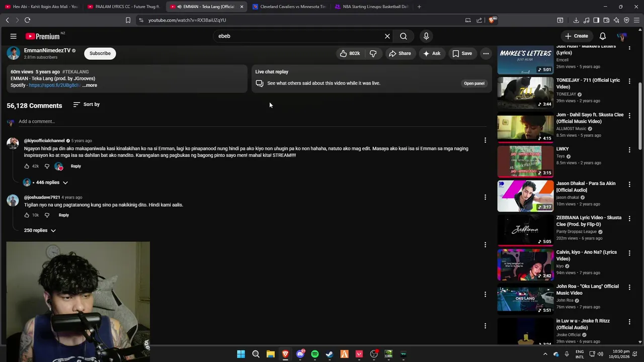
Task: Close the EMMAN Teka Lang tab
Action: point(242,7)
